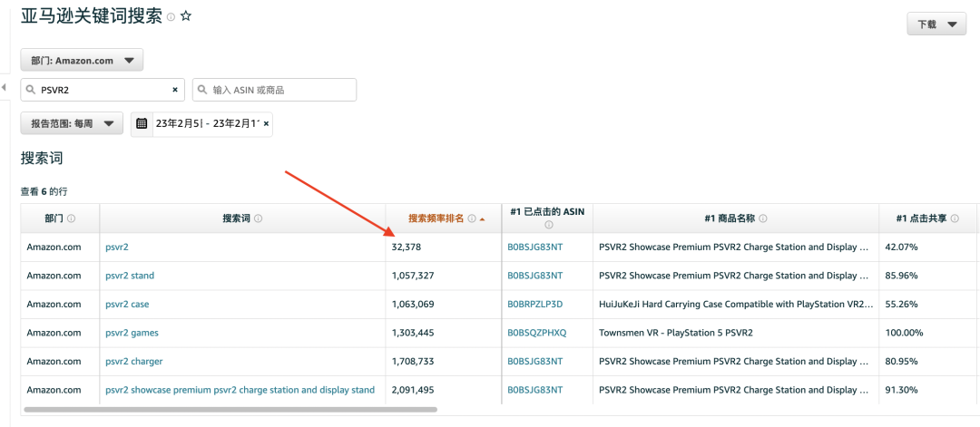Screen dimensions: 980x427
Task: Click the horizontal scrollbar under the table
Action: tap(230, 410)
